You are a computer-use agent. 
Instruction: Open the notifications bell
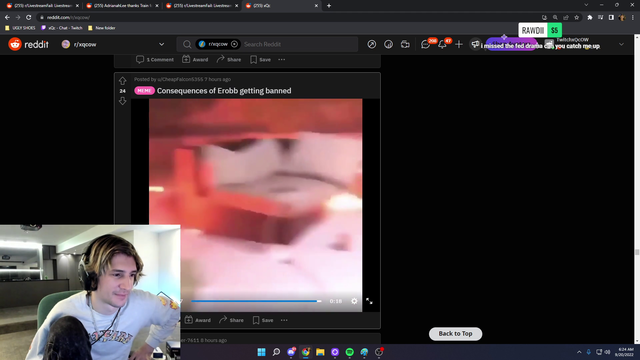[442, 44]
